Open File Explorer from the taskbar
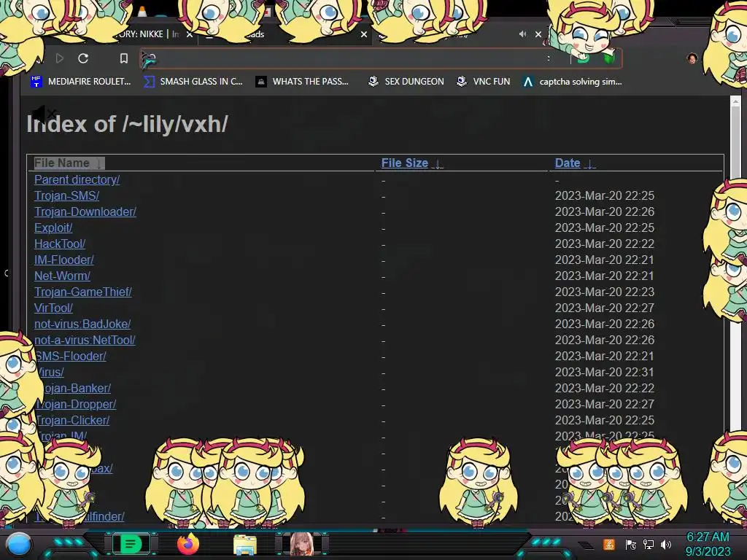Image resolution: width=747 pixels, height=560 pixels. (245, 544)
